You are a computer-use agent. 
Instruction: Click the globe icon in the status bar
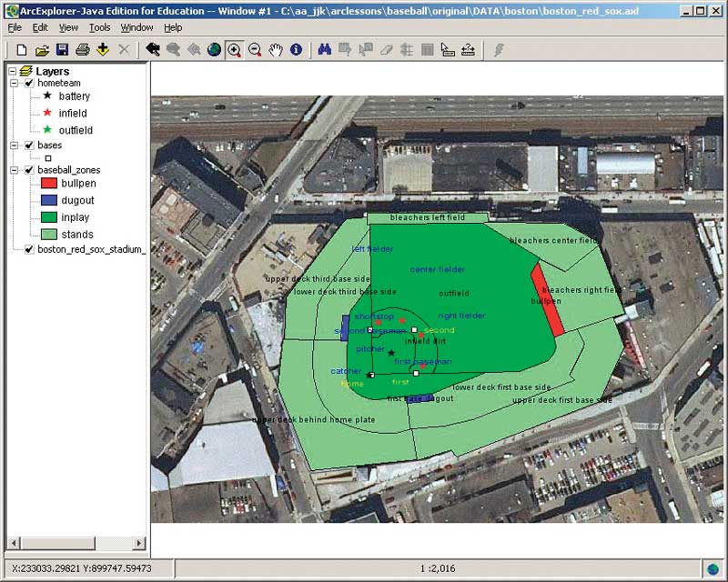[713, 568]
